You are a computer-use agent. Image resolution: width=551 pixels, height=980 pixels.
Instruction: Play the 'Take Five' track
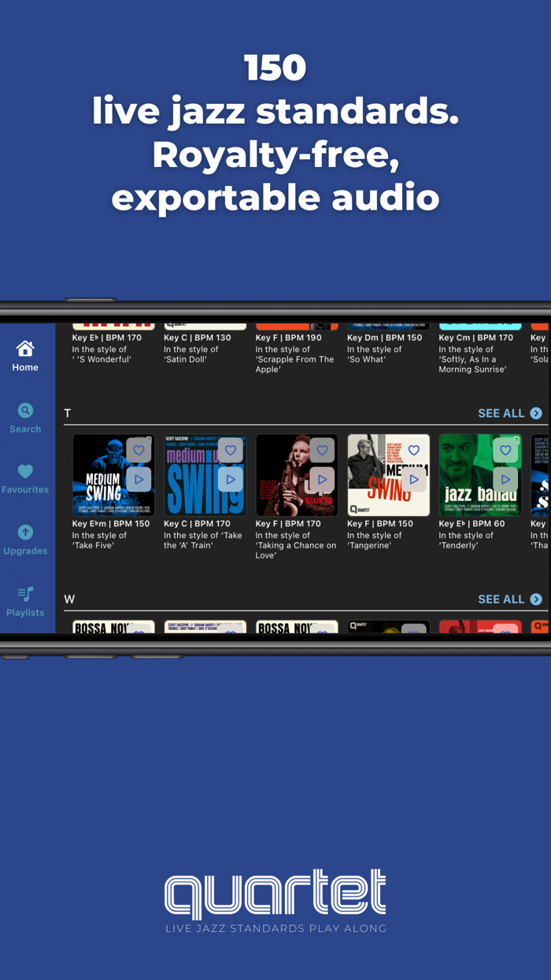[x=139, y=479]
